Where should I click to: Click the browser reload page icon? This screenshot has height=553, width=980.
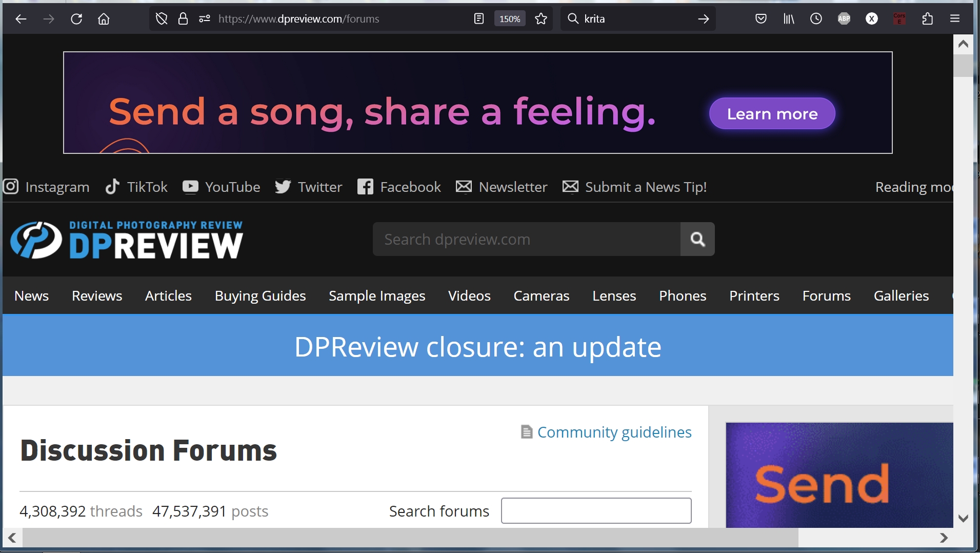76,19
